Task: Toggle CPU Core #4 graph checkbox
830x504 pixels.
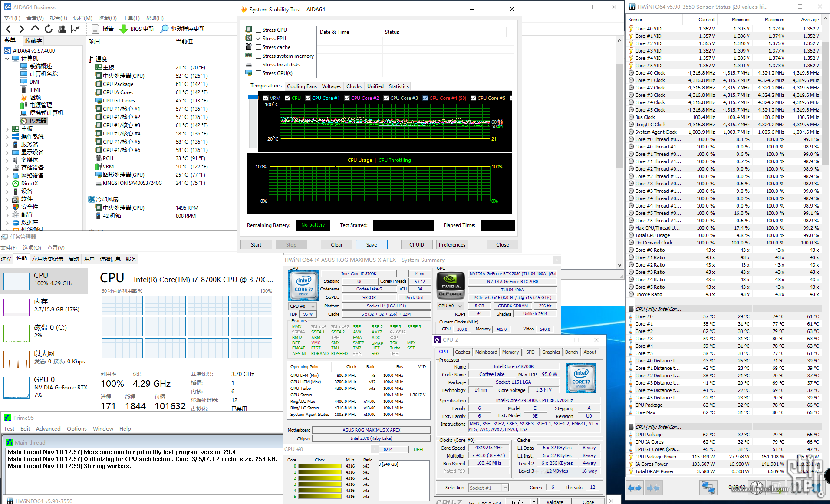Action: 425,98
